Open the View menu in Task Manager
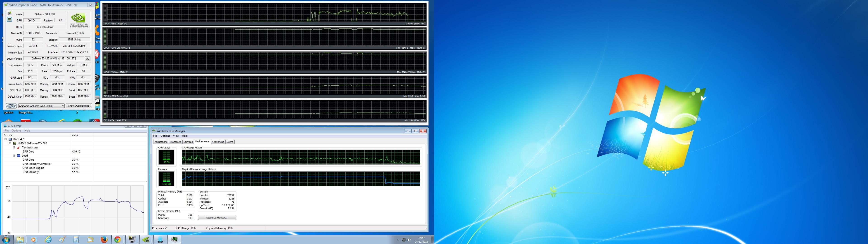This screenshot has height=244, width=868. 176,136
